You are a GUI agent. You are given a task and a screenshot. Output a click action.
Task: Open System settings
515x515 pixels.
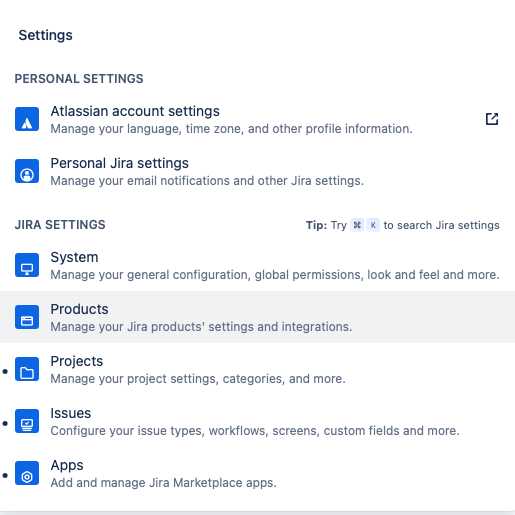(x=257, y=265)
